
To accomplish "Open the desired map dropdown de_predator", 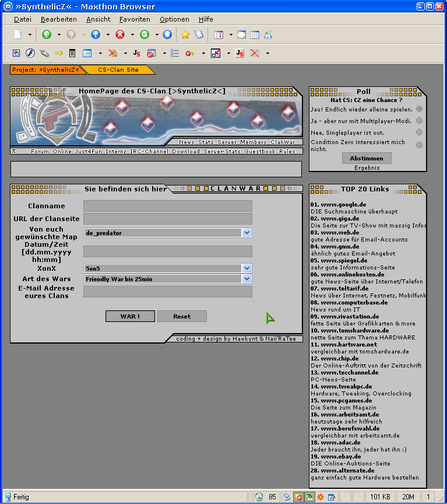I will coord(168,233).
